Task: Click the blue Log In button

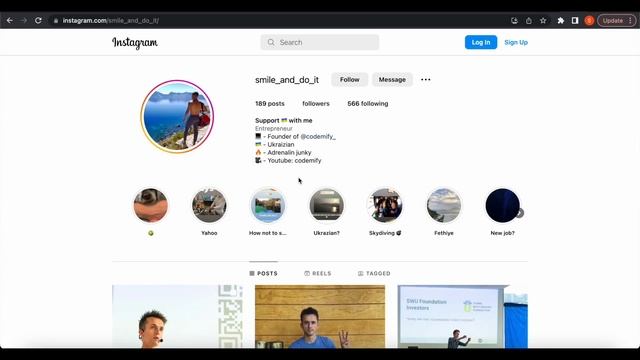Action: pos(481,42)
